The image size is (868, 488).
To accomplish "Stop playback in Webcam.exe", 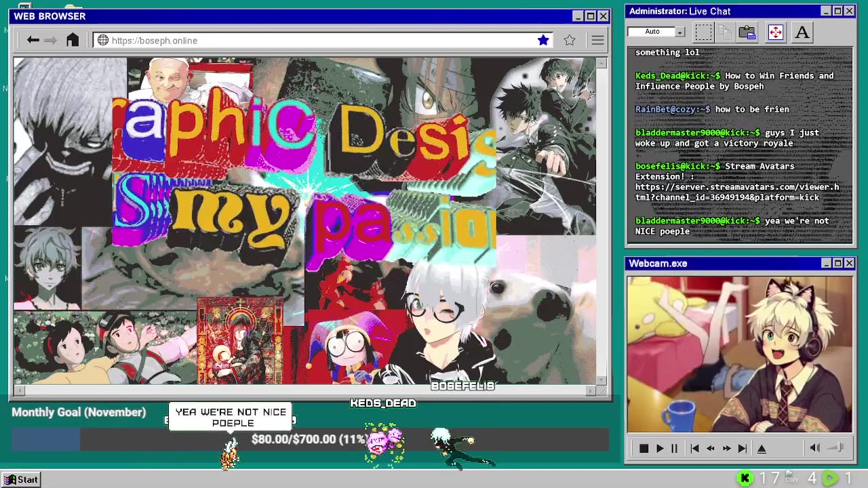I will click(x=644, y=448).
